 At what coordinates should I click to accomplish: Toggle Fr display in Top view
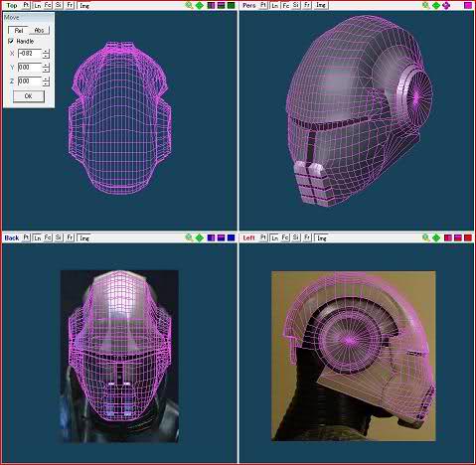click(70, 6)
